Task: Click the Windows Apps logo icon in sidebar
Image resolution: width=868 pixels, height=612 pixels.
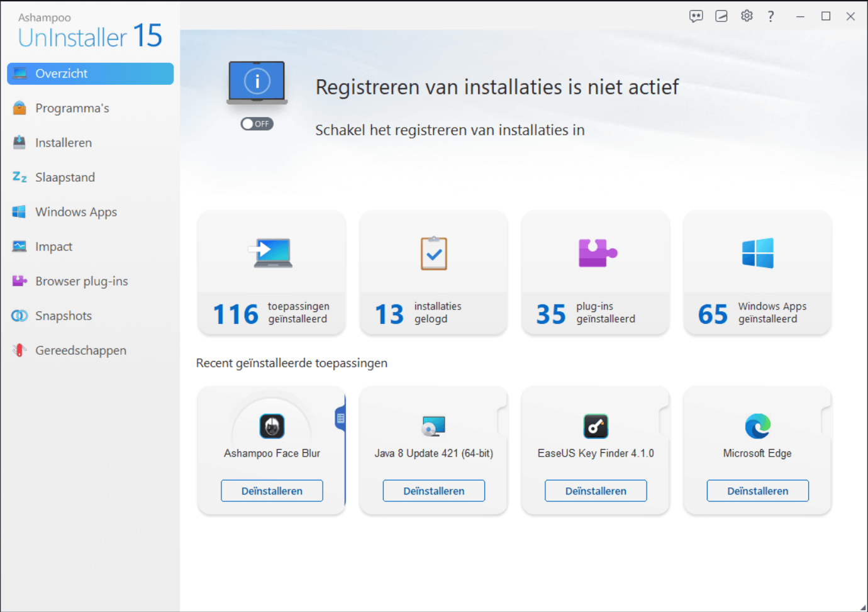Action: 19,212
